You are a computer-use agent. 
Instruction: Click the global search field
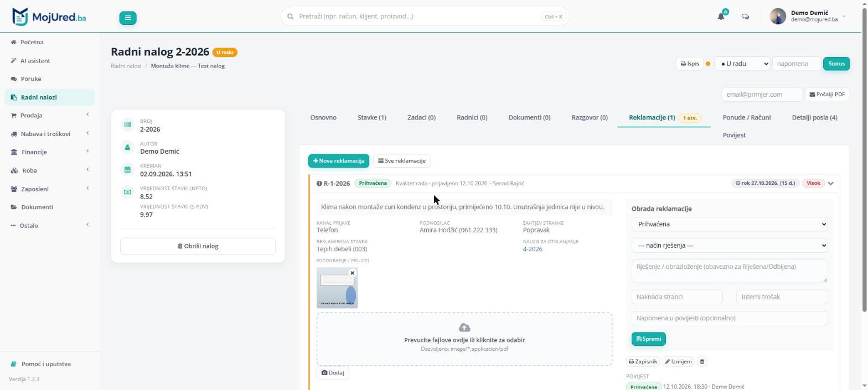click(x=425, y=17)
